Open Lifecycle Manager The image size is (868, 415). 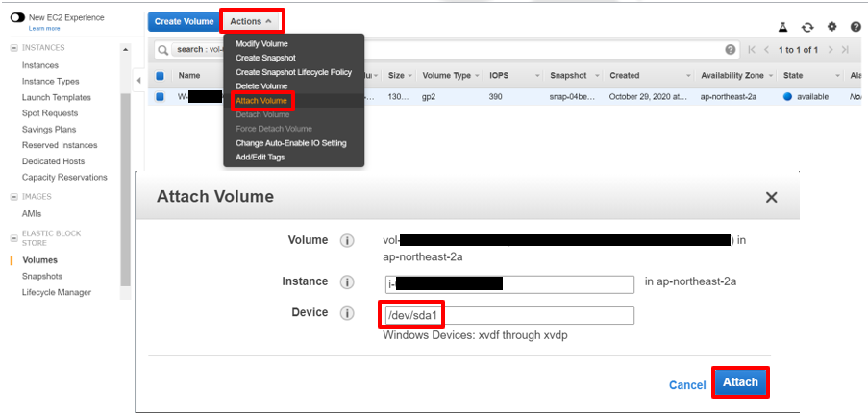57,292
